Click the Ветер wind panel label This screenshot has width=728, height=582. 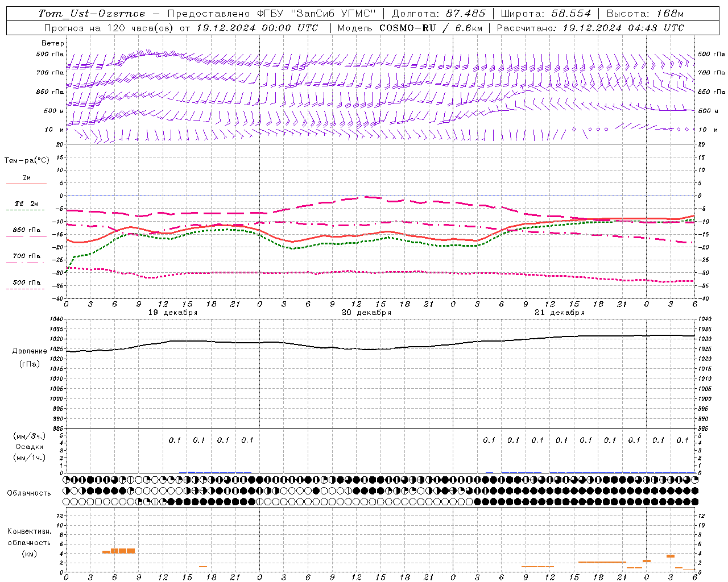(53, 43)
